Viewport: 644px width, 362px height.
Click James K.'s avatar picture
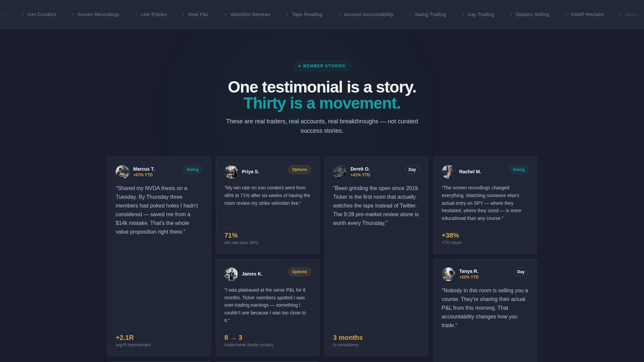click(231, 274)
